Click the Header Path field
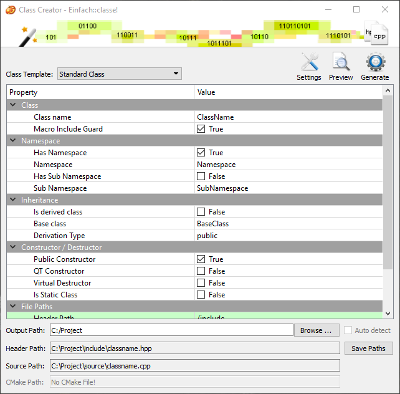This screenshot has width=400, height=394. 195,348
